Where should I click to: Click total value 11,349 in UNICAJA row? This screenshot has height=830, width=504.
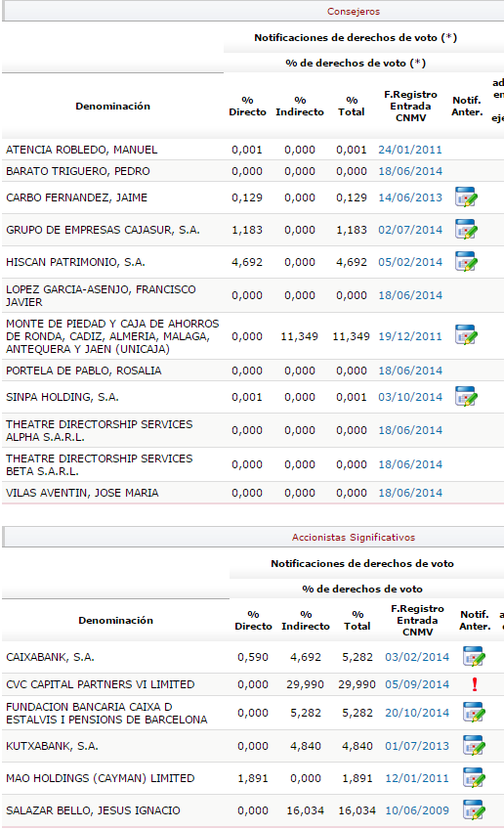click(351, 336)
